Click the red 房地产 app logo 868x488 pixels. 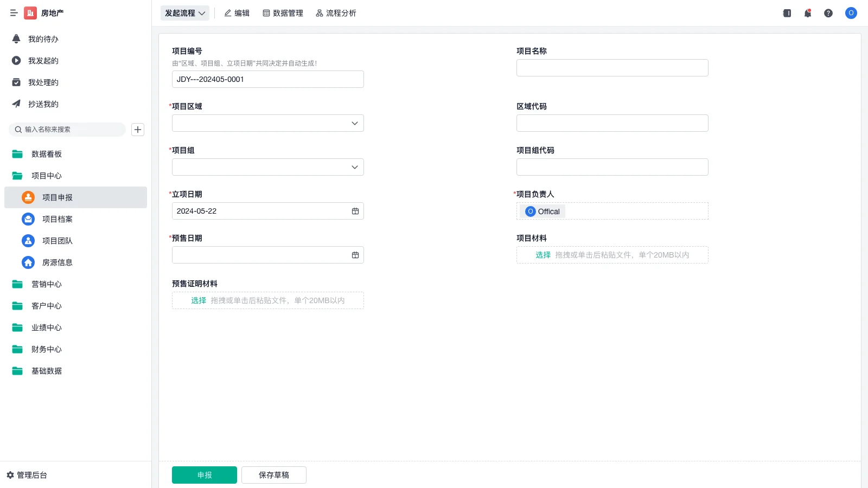pos(30,13)
